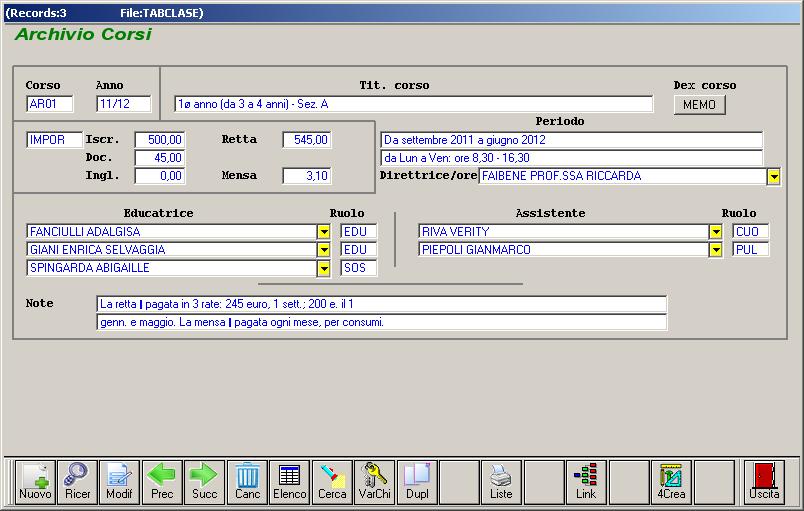
Task: Open the MEMO course description button
Action: click(x=699, y=105)
